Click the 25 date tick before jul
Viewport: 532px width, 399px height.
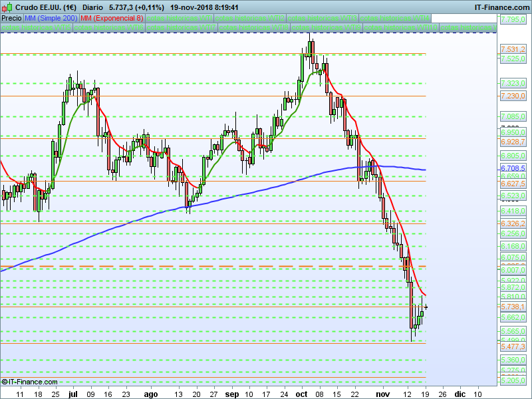click(x=56, y=394)
